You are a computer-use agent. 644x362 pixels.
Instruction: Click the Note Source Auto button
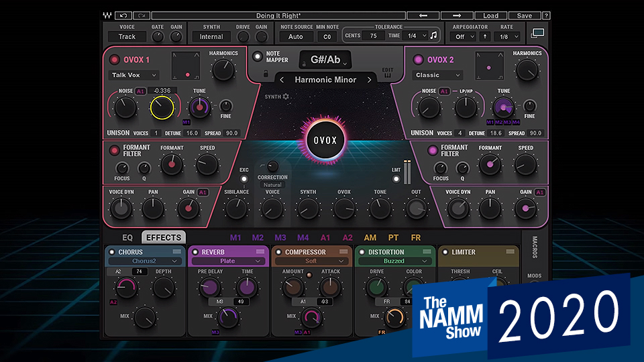click(x=295, y=36)
